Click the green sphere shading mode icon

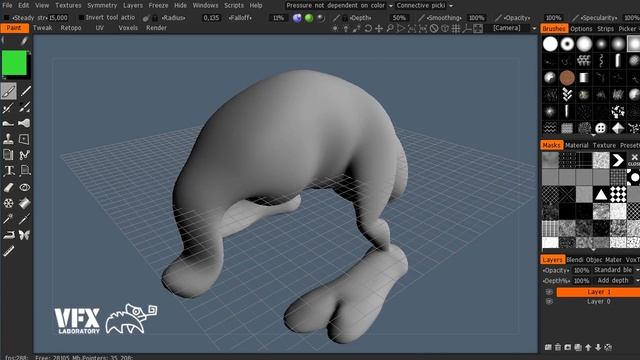309,18
